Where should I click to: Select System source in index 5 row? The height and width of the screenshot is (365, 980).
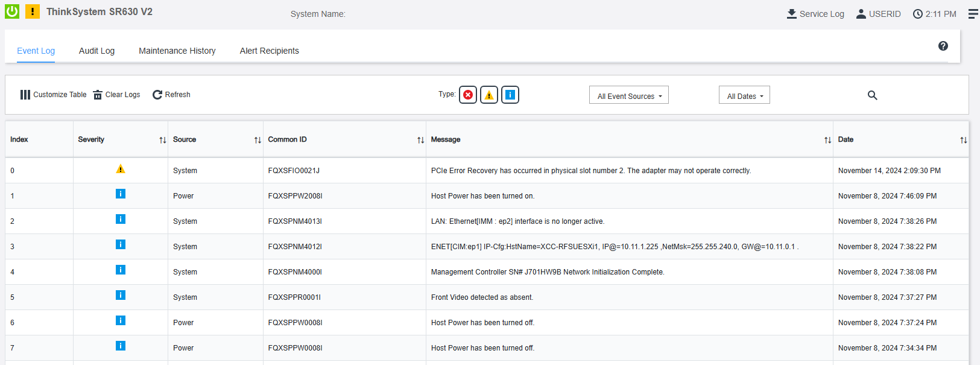point(185,297)
